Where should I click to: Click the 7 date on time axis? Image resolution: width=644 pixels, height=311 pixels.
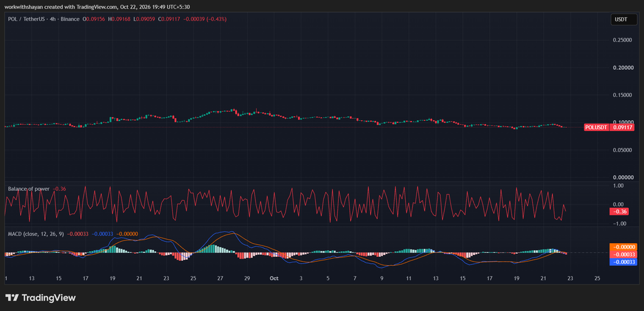355,278
